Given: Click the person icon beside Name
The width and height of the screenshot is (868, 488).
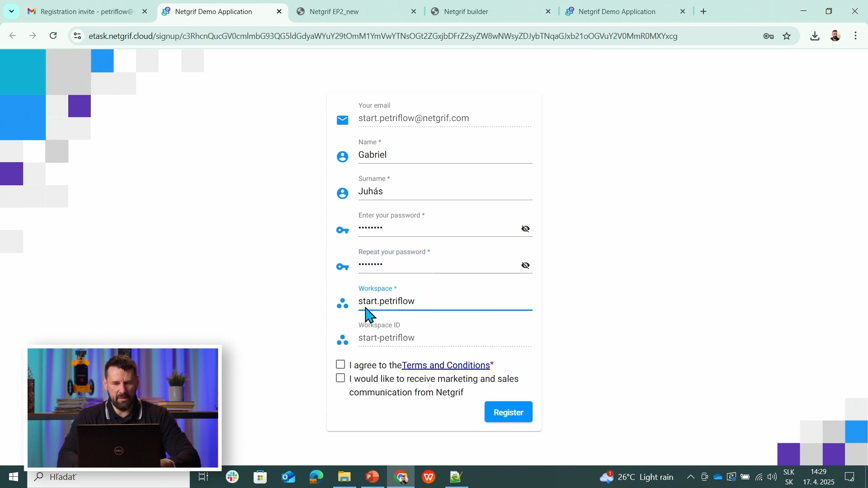Looking at the screenshot, I should click(342, 157).
